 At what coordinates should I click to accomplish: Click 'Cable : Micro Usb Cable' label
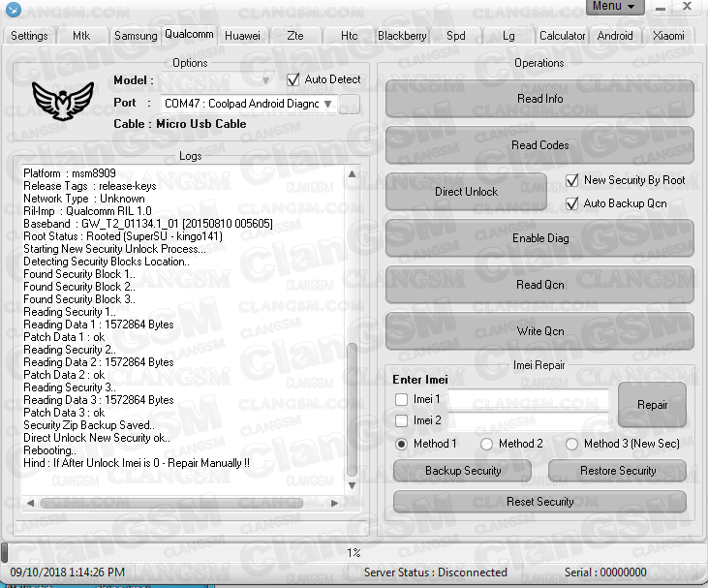180,124
